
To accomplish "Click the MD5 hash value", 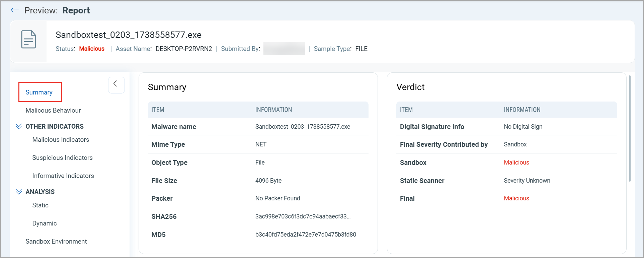I will 306,235.
